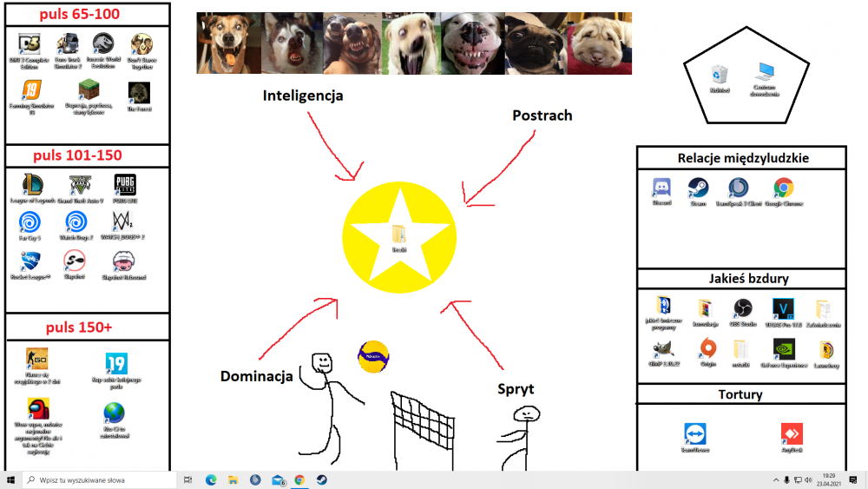The width and height of the screenshot is (868, 489).
Task: Click the Windows Start button
Action: click(11, 479)
